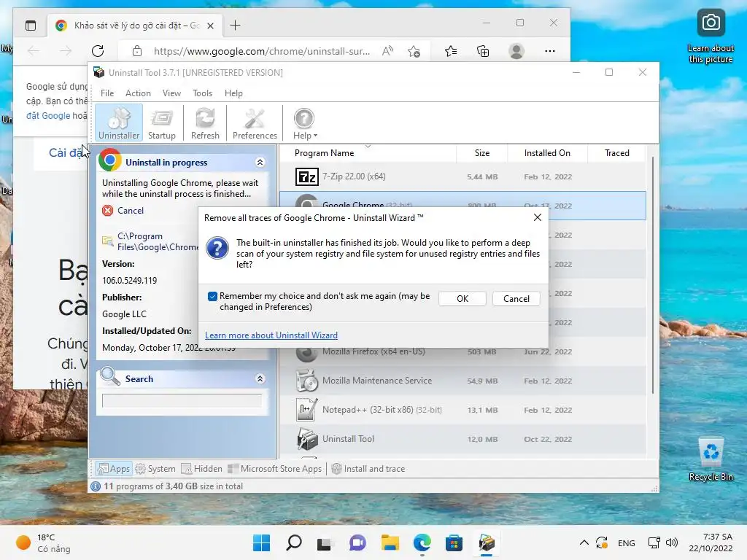Click Cancel in the Uninstall Wizard dialog
The height and width of the screenshot is (560, 747).
tap(516, 298)
